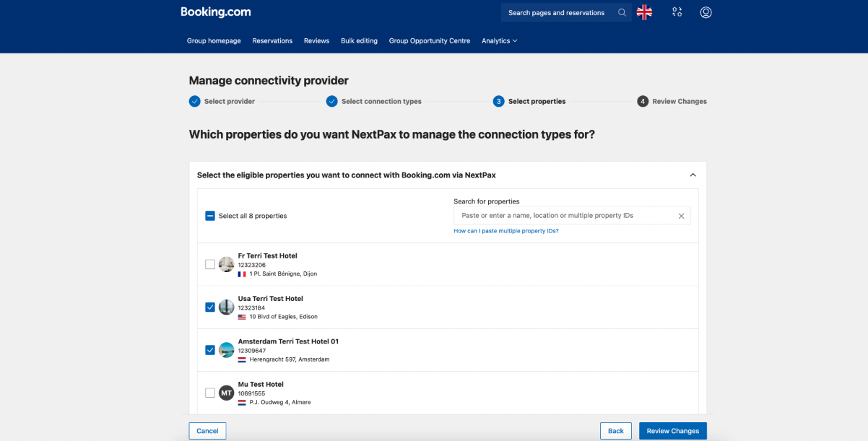The image size is (868, 441).
Task: Click the Back button
Action: click(x=616, y=431)
